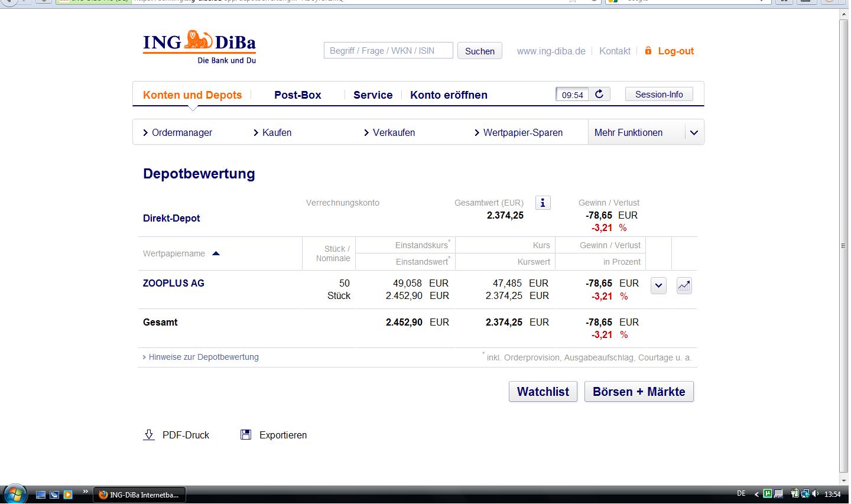Screen dimensions: 851x504
Task: Select the Service tab
Action: [373, 95]
